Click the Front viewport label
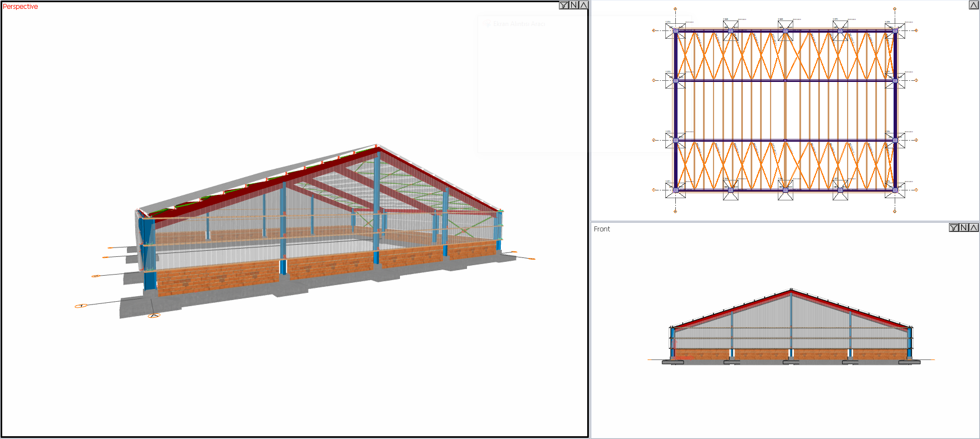Image resolution: width=980 pixels, height=439 pixels. [602, 229]
